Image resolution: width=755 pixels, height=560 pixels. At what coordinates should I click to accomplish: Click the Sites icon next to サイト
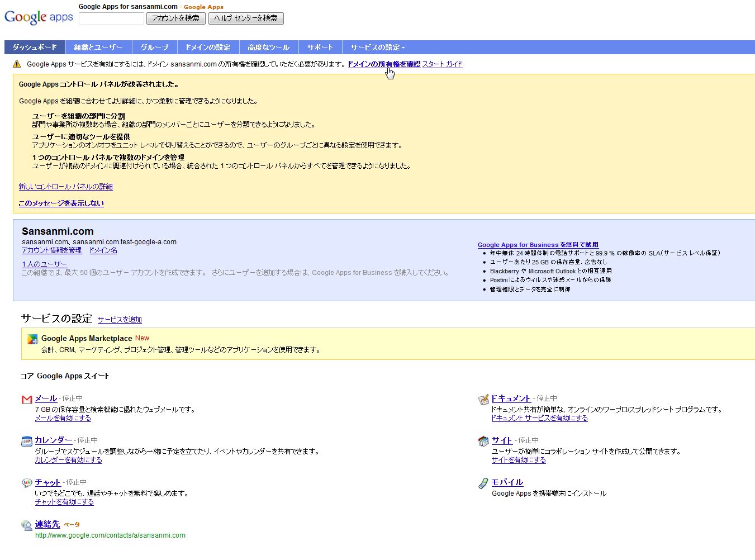pos(483,441)
